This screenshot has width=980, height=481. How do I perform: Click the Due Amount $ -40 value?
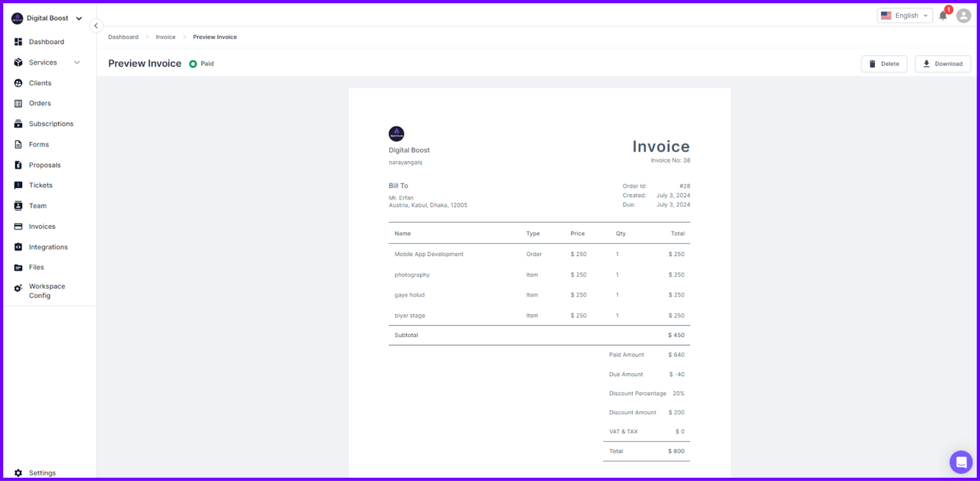[x=677, y=374]
